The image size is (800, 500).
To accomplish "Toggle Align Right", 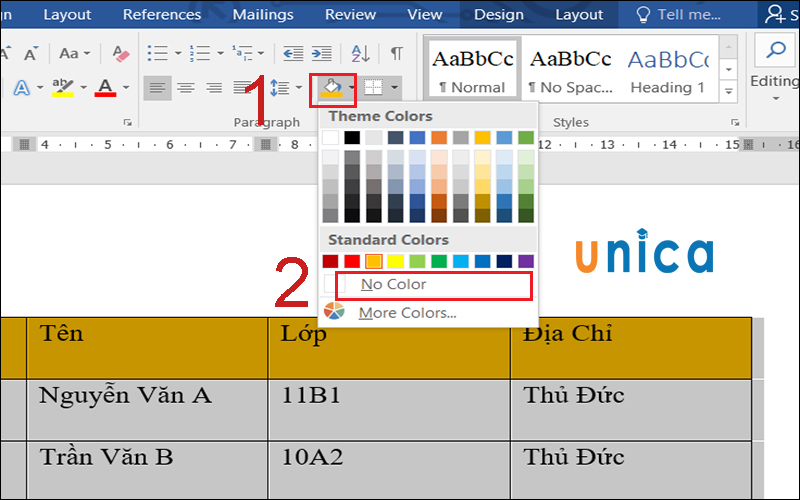I will pos(214,88).
